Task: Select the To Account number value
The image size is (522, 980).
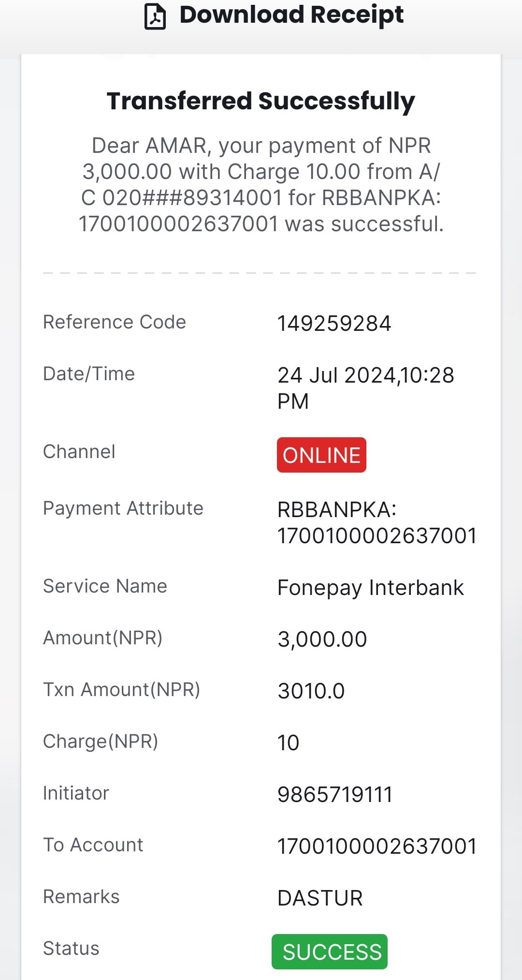Action: click(377, 846)
